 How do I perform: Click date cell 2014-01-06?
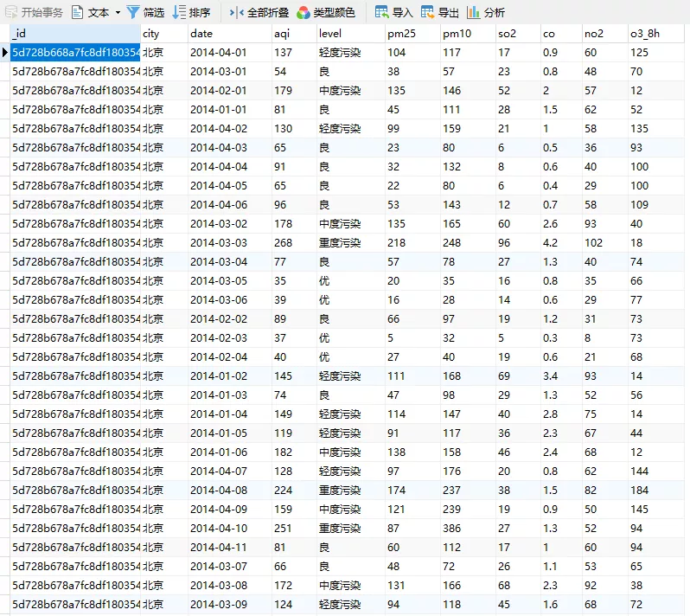(230, 452)
